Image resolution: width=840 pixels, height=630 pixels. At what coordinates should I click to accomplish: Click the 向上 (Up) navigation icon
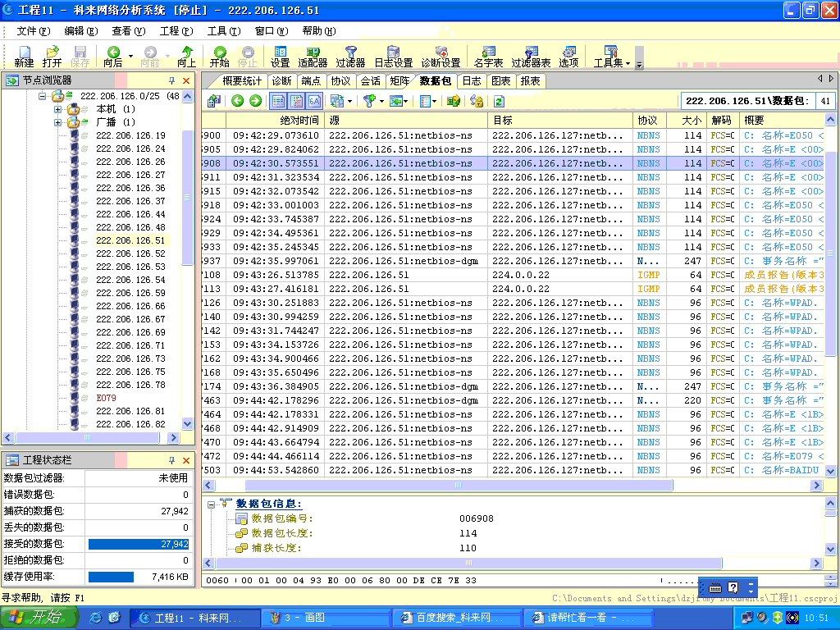[187, 56]
